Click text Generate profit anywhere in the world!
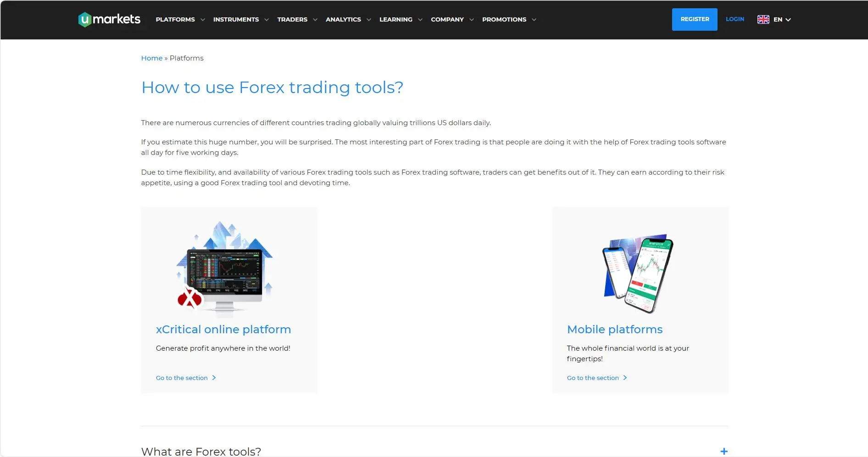868x457 pixels. [x=223, y=348]
